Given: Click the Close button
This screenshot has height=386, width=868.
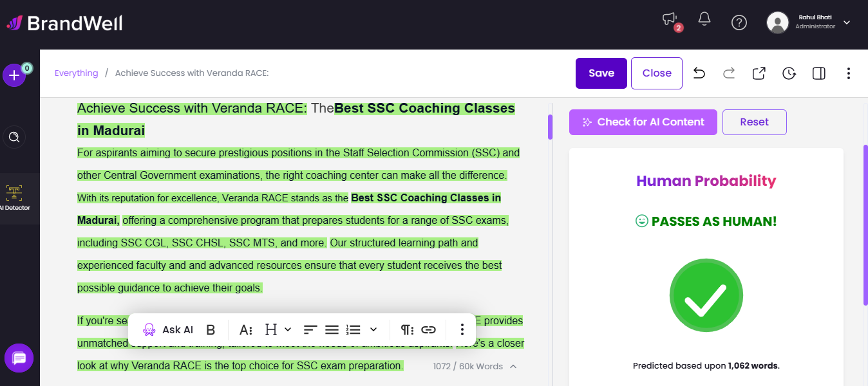Looking at the screenshot, I should 657,73.
